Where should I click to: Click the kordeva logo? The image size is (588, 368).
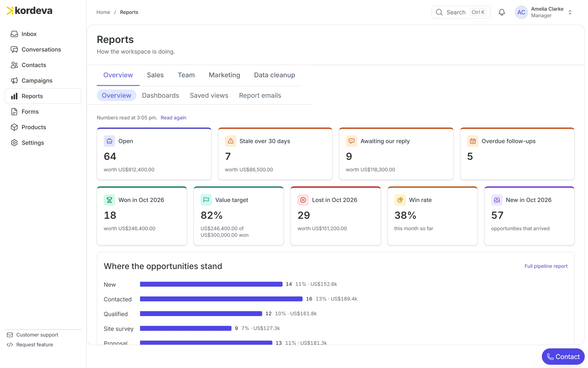(29, 11)
